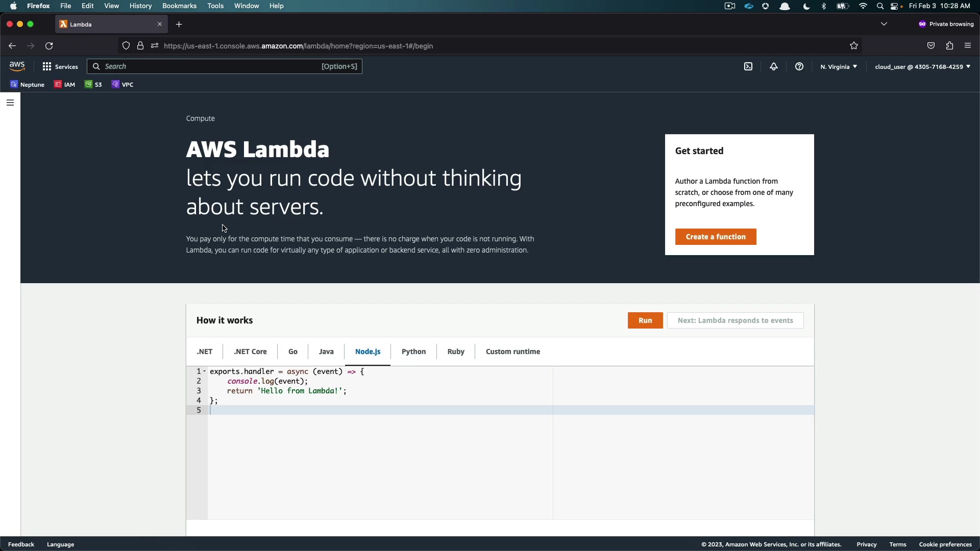Viewport: 980px width, 551px height.
Task: Switch to the Python tab
Action: click(413, 352)
